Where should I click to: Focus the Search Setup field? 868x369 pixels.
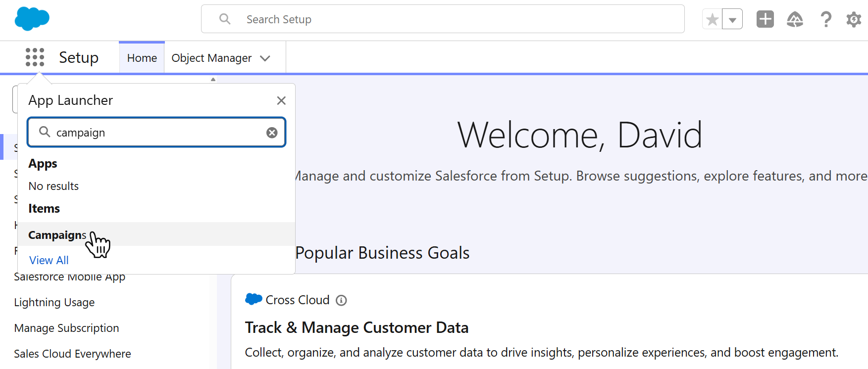[443, 19]
